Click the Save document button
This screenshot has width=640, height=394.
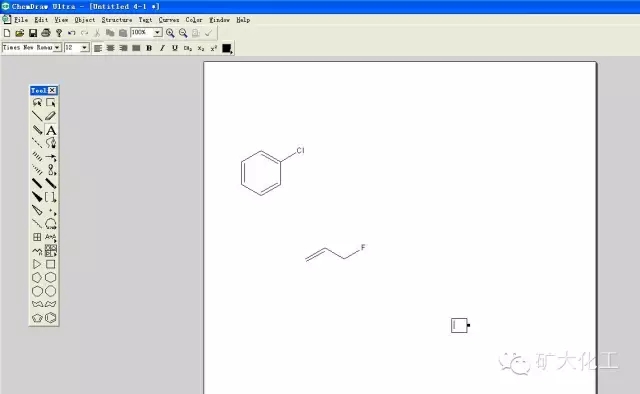click(x=33, y=33)
